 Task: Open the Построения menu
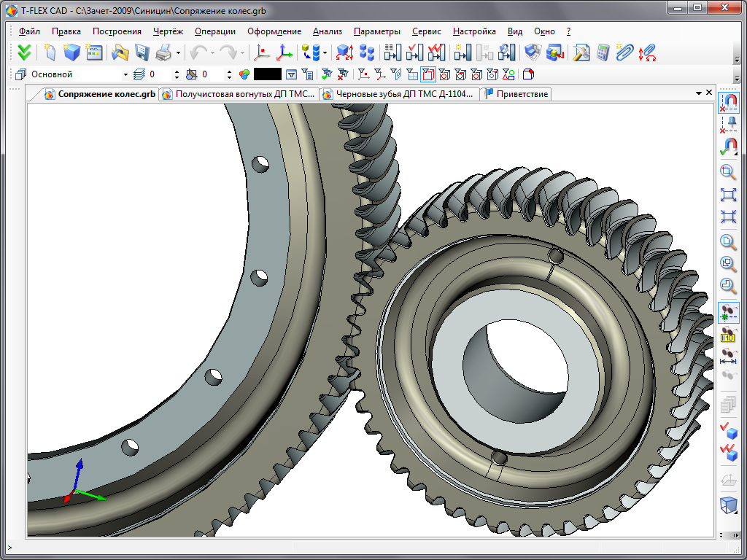coord(117,31)
